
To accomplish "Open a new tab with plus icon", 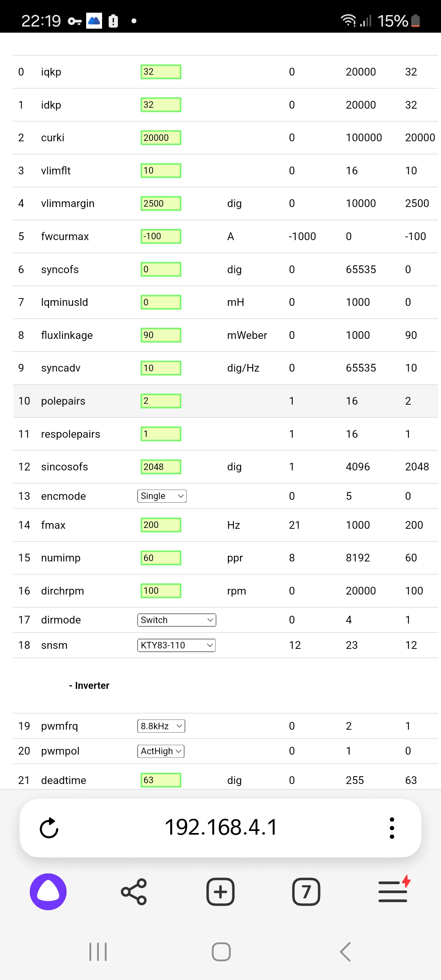I will pyautogui.click(x=220, y=892).
